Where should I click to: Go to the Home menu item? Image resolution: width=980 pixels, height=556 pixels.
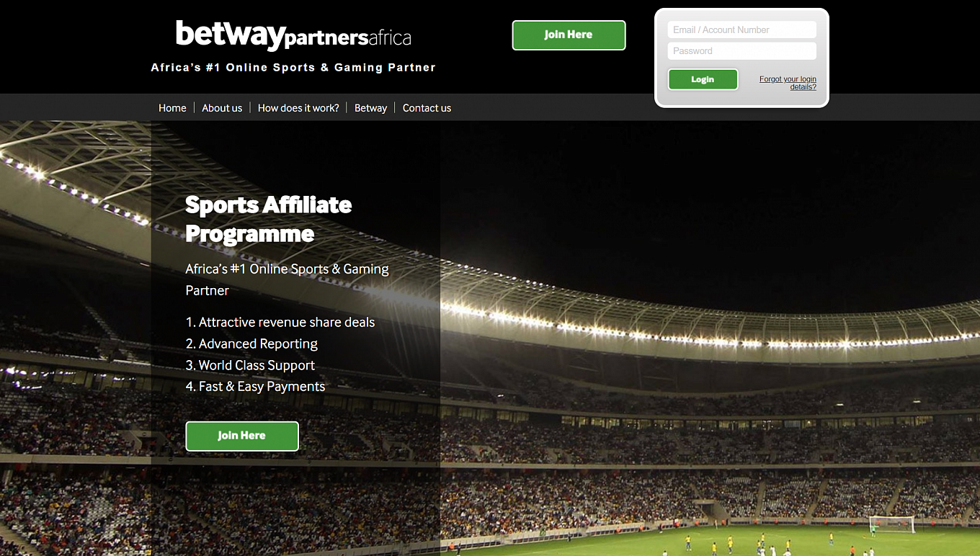point(172,108)
